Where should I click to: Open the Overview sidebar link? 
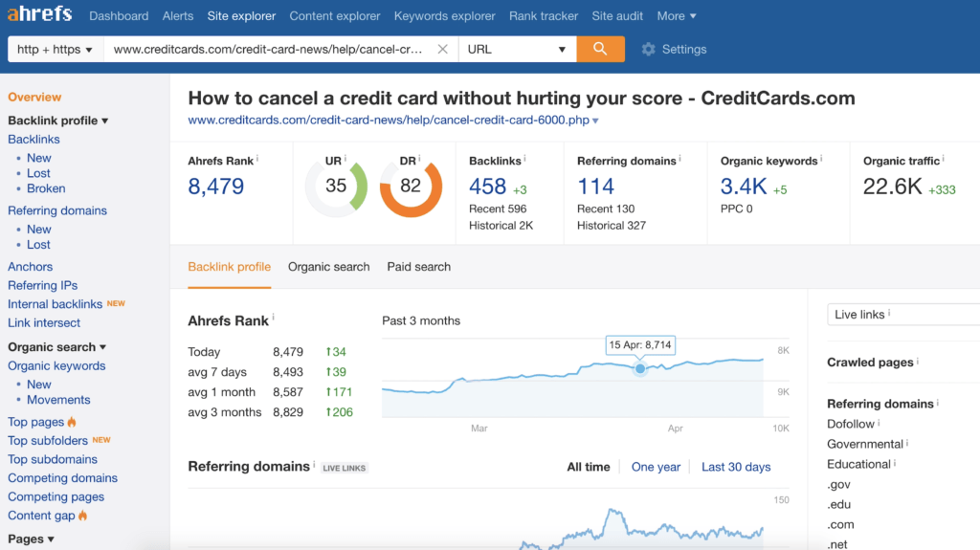34,97
